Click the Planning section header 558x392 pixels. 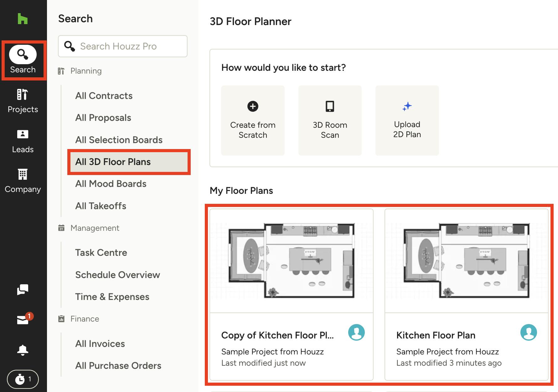point(86,71)
